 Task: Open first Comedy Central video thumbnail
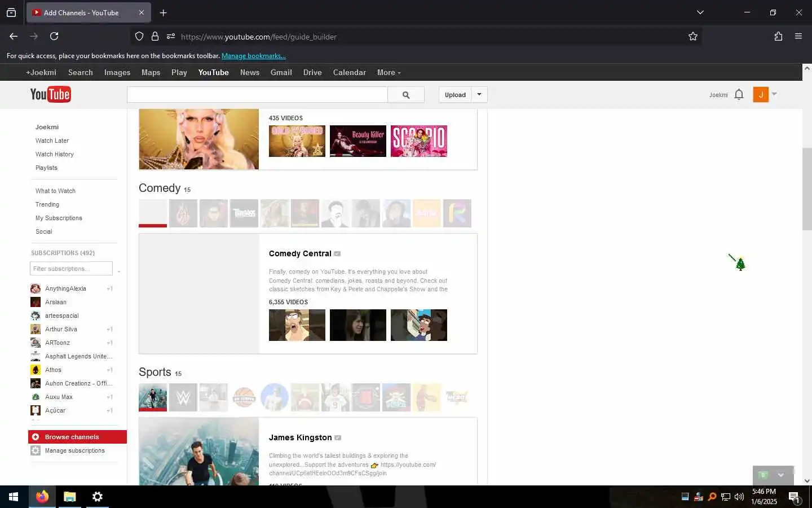[297, 325]
